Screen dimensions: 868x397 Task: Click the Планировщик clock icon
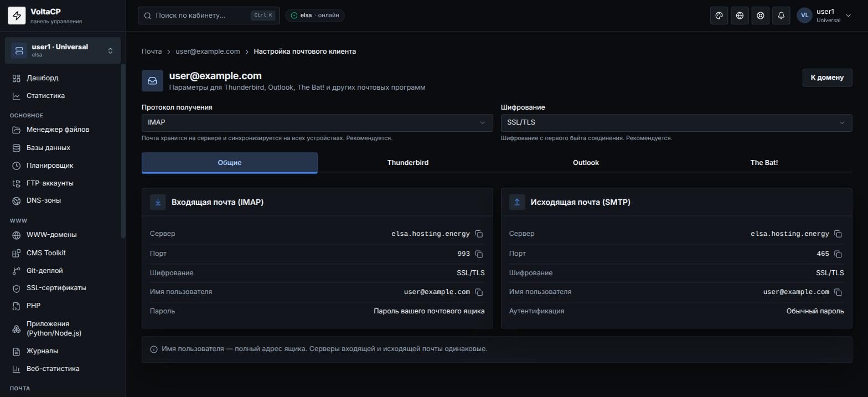tap(17, 166)
